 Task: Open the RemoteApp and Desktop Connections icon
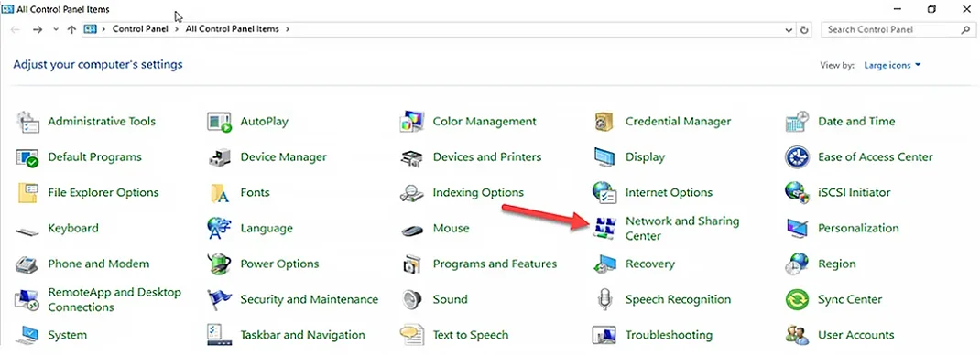[x=27, y=299]
